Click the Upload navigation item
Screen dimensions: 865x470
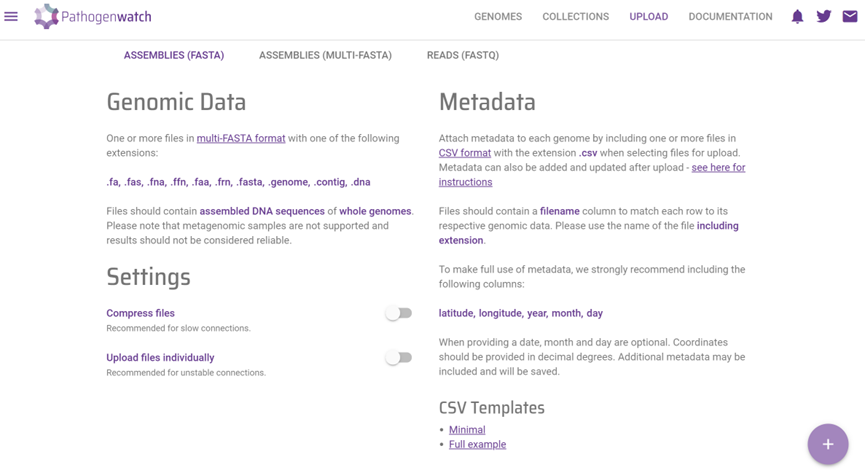(x=649, y=17)
